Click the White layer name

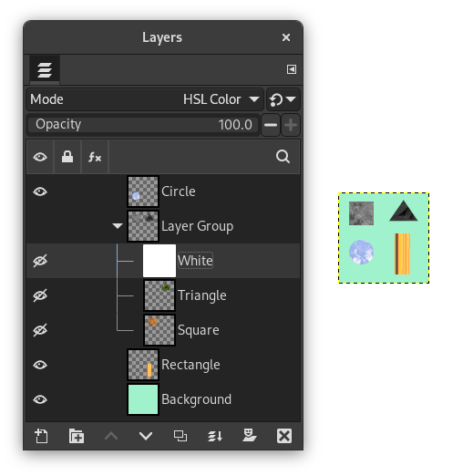195,261
